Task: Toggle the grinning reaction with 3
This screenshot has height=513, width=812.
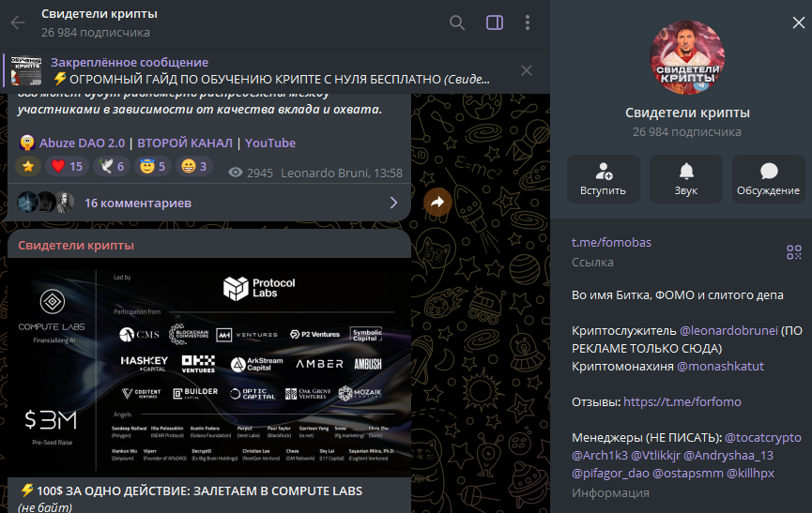Action: 194,167
